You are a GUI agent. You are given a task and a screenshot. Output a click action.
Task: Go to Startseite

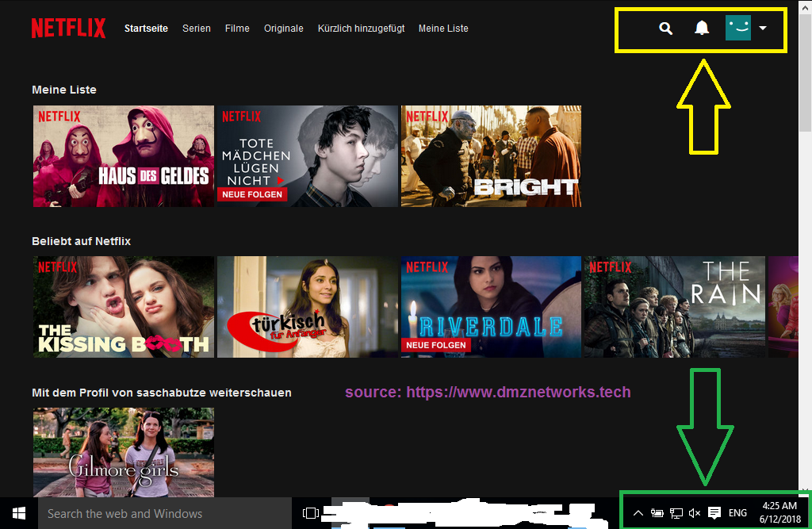click(146, 29)
